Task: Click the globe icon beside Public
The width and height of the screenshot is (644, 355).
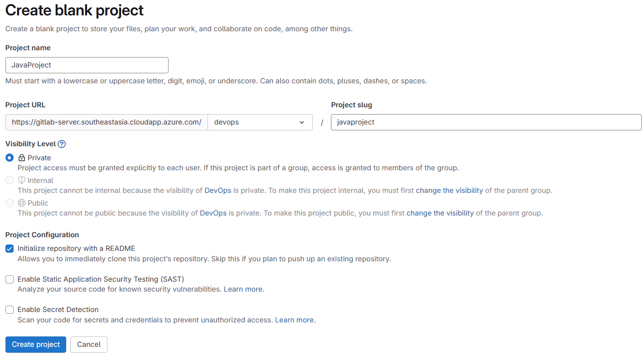Action: (21, 203)
